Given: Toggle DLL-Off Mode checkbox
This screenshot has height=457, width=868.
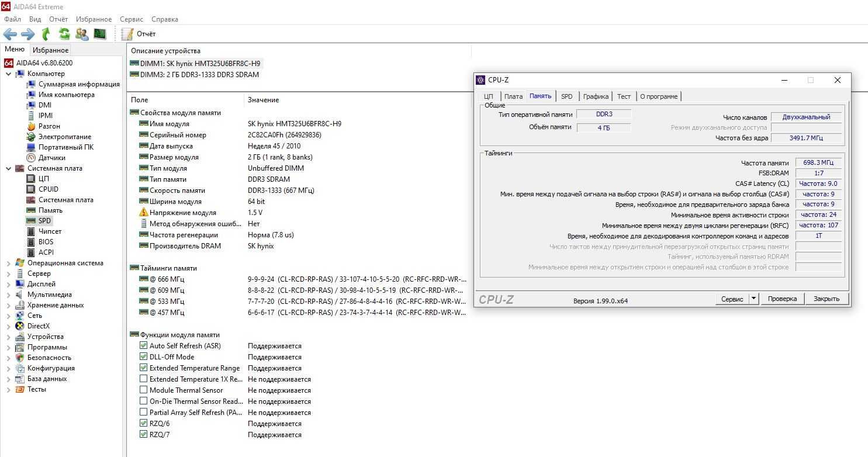Looking at the screenshot, I should click(144, 357).
